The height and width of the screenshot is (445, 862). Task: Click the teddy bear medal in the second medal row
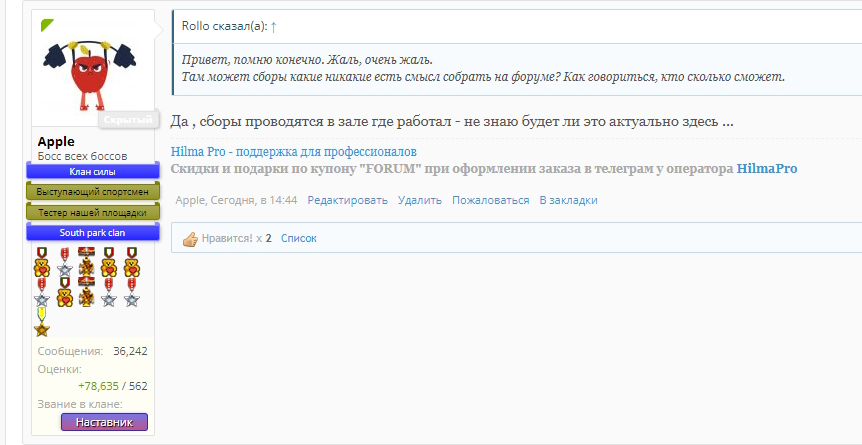pyautogui.click(x=65, y=292)
